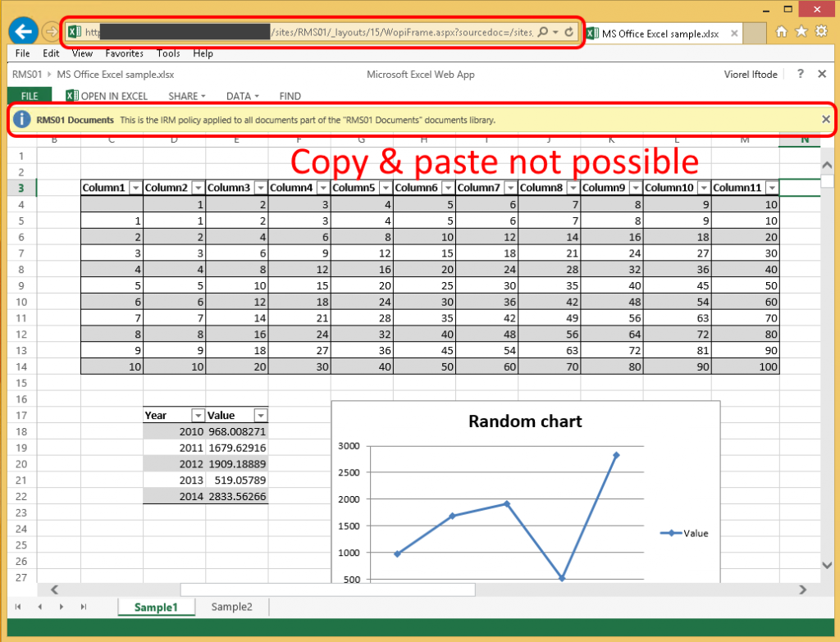Go to last sheet navigation arrow
This screenshot has height=642, width=840.
(83, 607)
